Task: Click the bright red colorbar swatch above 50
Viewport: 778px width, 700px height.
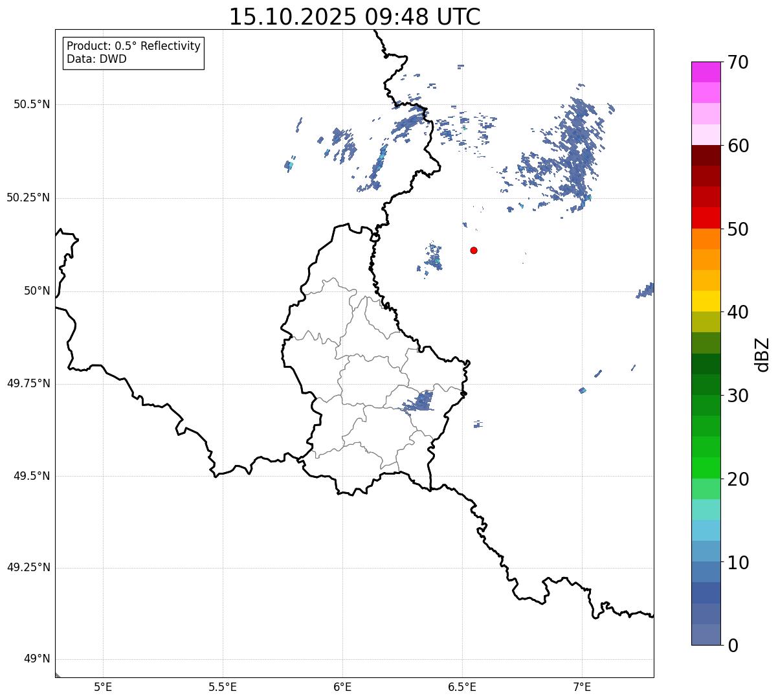Action: (x=706, y=218)
